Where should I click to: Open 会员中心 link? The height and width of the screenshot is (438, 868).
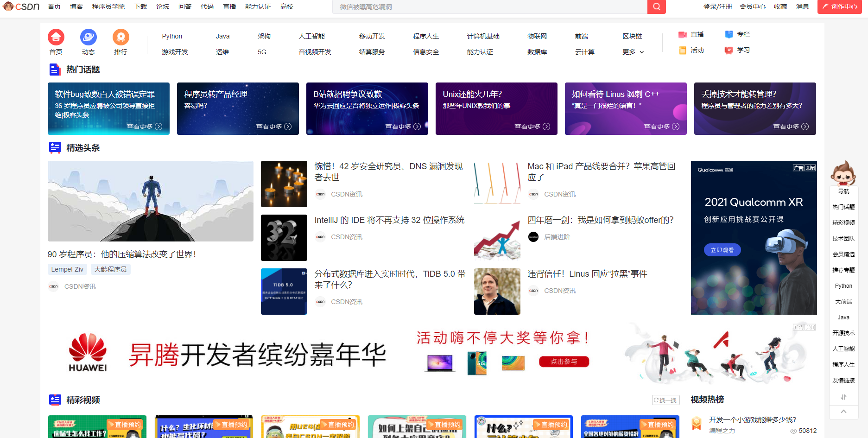(753, 6)
